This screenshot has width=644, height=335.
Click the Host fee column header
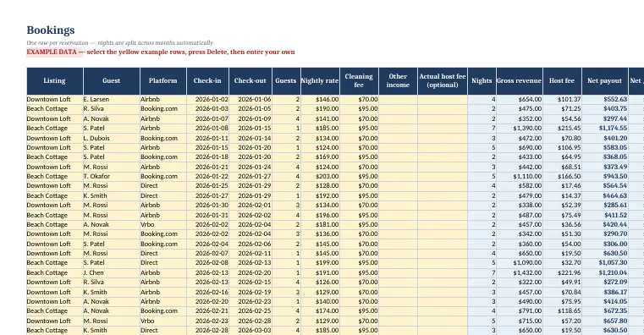(x=562, y=81)
